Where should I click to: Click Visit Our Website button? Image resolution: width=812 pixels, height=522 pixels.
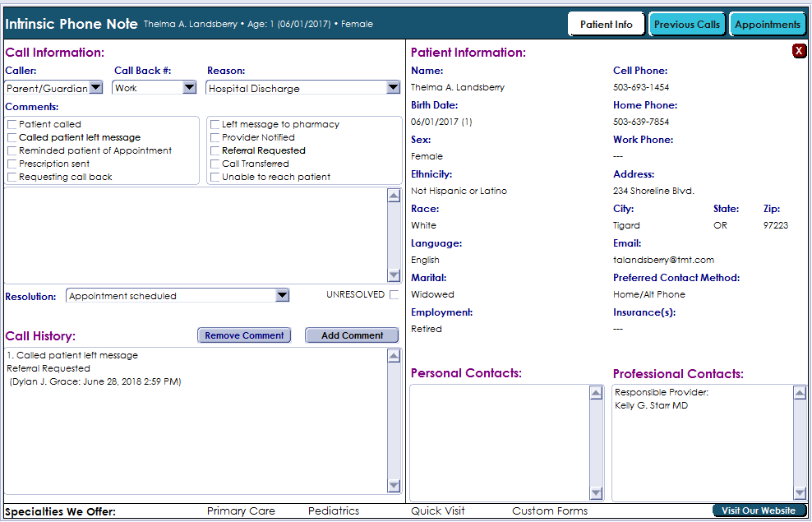click(x=758, y=510)
